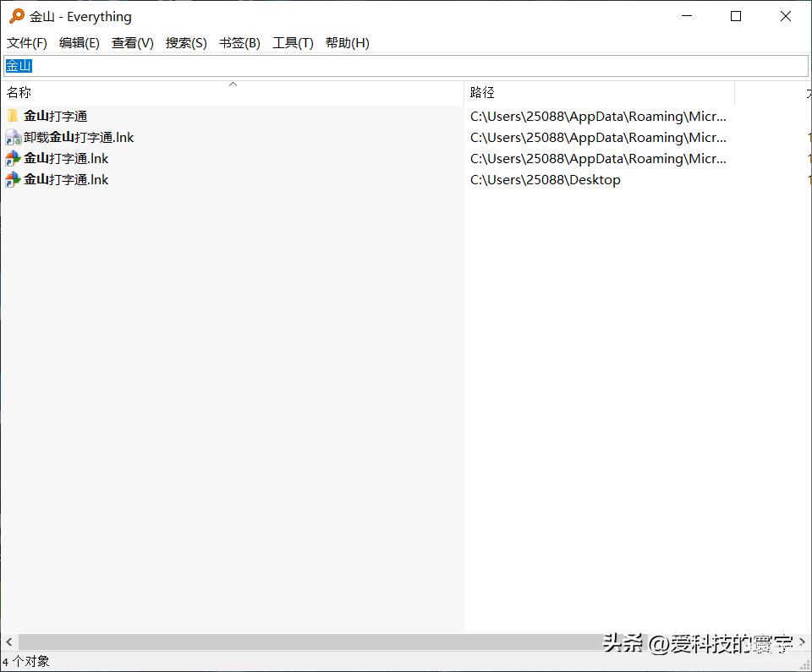
Task: Click icon of 金山打字通.lnk in Desktop path row
Action: tap(13, 180)
